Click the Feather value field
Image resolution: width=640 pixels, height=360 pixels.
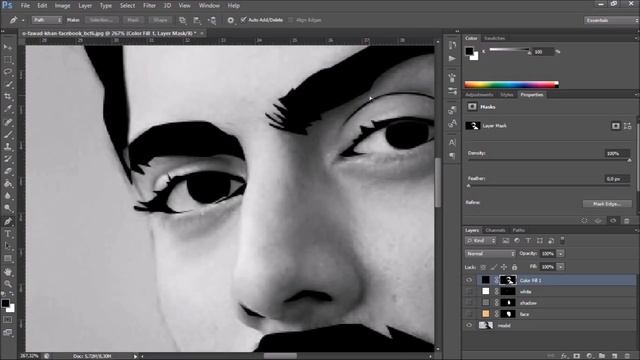(x=617, y=179)
